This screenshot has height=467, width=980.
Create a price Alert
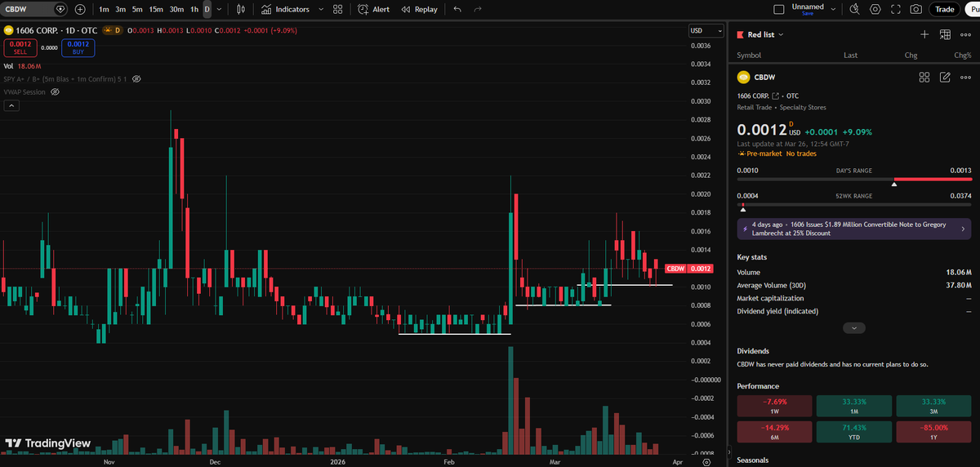[x=374, y=9]
